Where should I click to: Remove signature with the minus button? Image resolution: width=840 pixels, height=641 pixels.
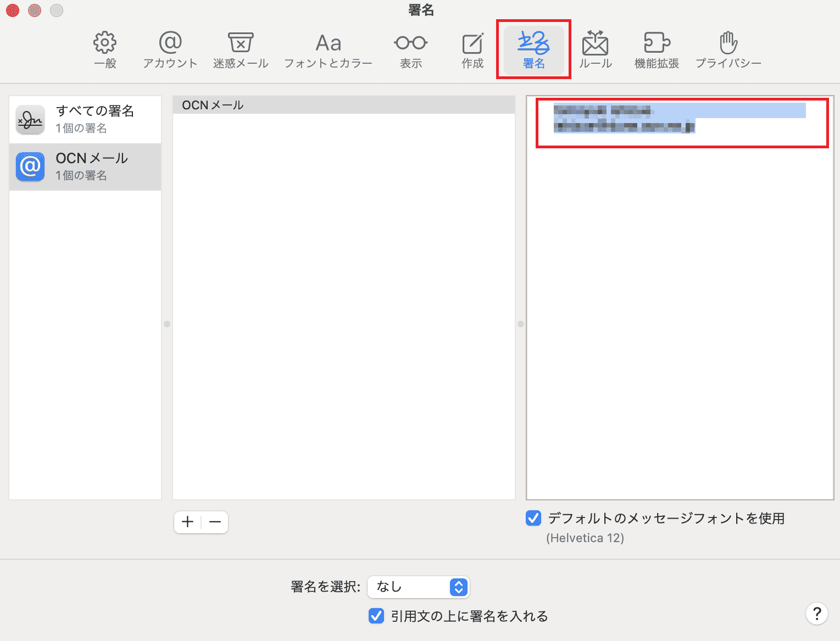pos(215,522)
